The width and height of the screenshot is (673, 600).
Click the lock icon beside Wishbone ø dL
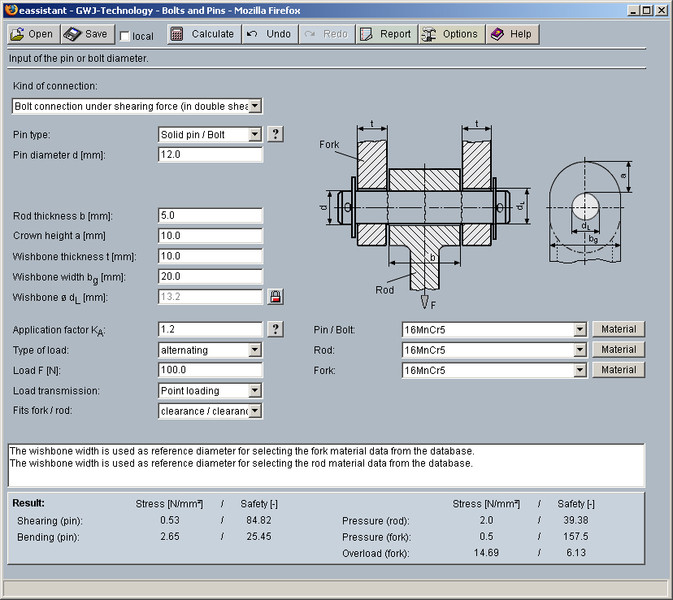click(276, 297)
